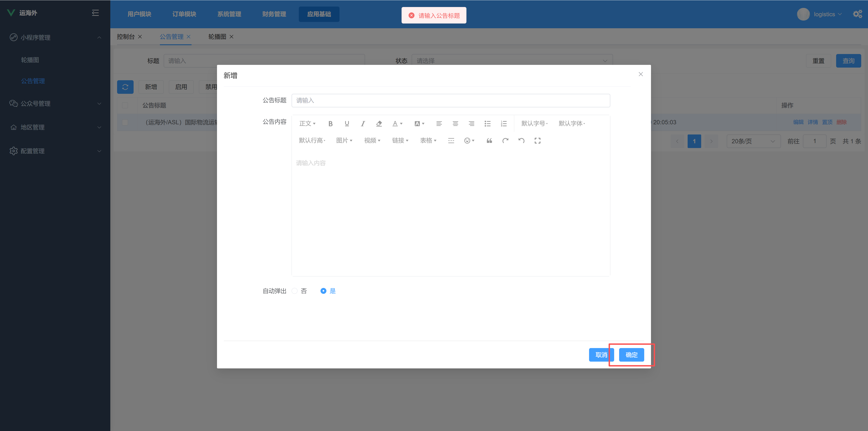
Task: Select the 是 radio for 自动弹出
Action: [x=323, y=291]
